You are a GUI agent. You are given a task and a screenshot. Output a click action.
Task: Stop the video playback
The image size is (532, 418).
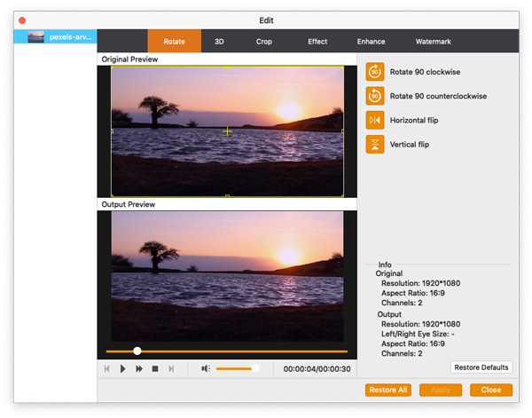click(x=155, y=368)
